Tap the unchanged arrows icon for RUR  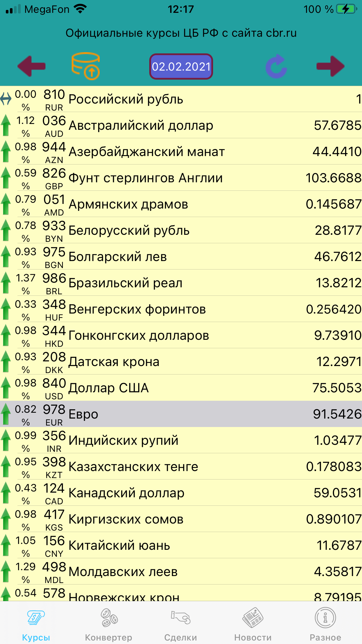[6, 99]
